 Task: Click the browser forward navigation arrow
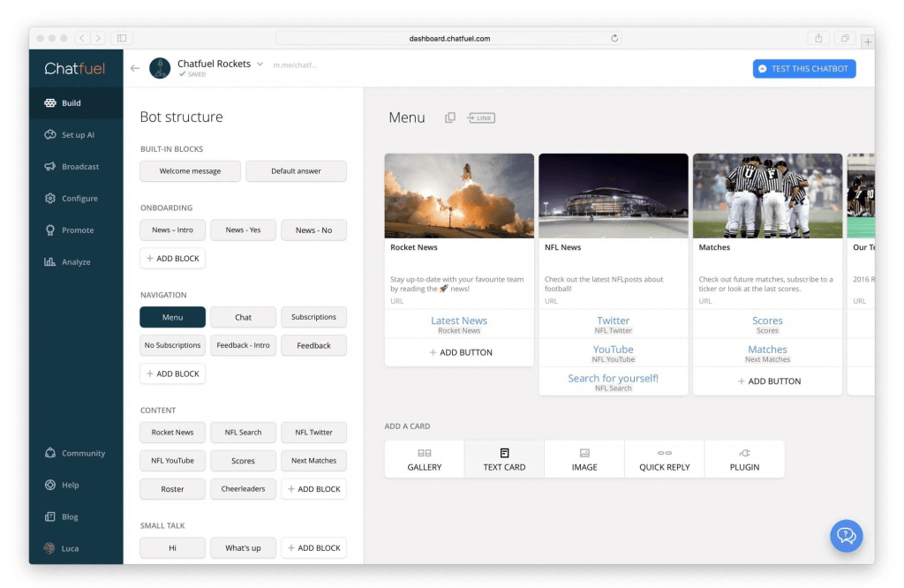tap(99, 38)
